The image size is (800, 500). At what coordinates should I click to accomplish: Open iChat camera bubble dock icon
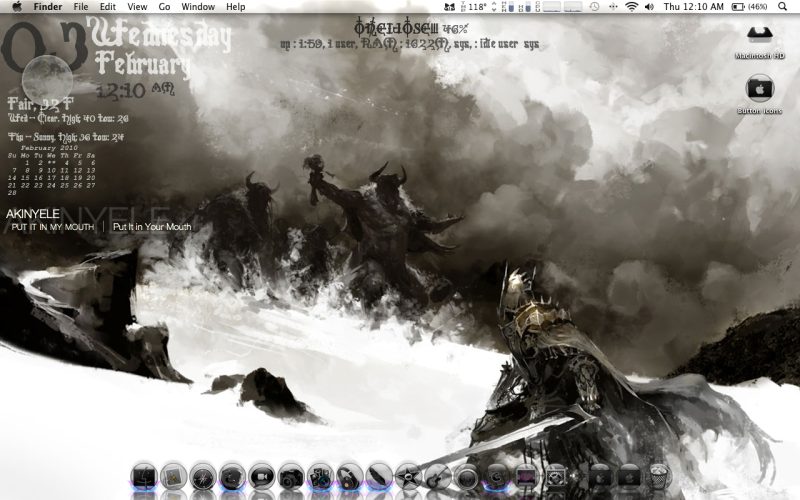point(261,478)
